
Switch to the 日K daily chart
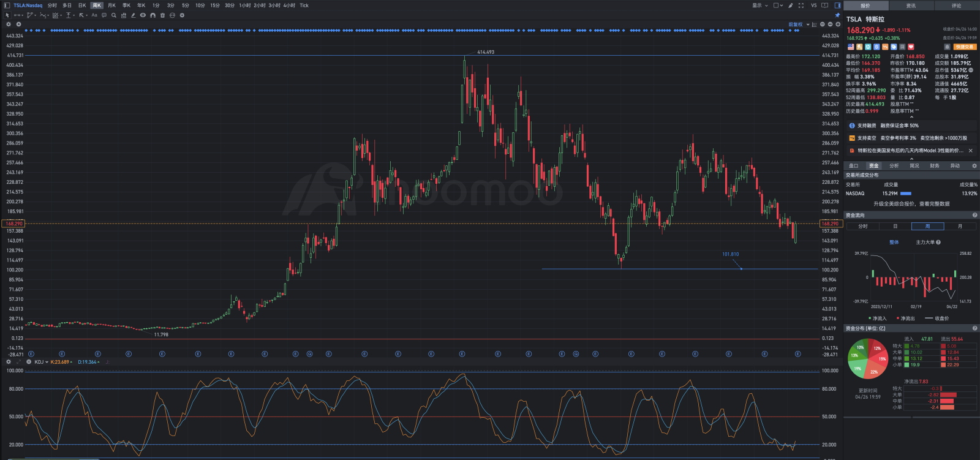[x=82, y=6]
